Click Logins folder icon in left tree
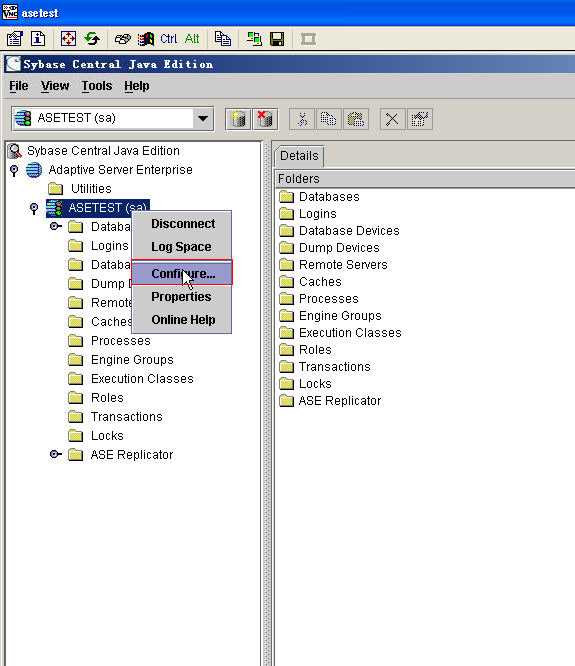Screen dimensions: 575x666 [x=76, y=246]
